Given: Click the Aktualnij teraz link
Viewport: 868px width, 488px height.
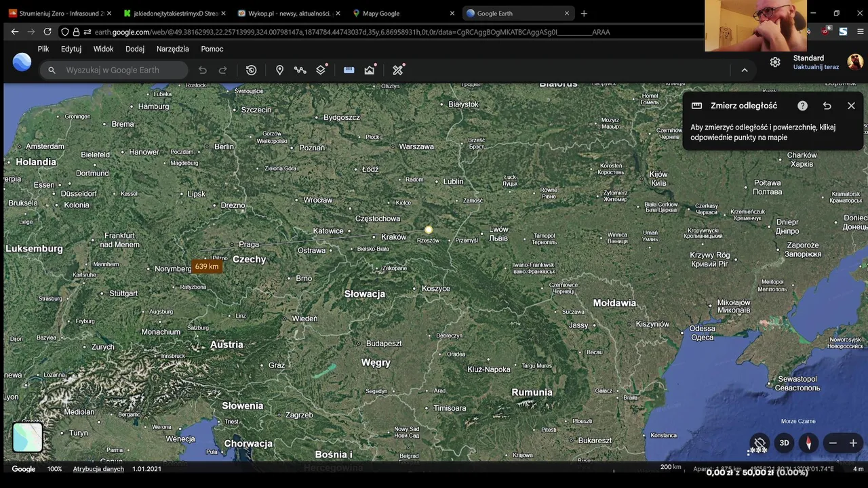Looking at the screenshot, I should tap(816, 67).
